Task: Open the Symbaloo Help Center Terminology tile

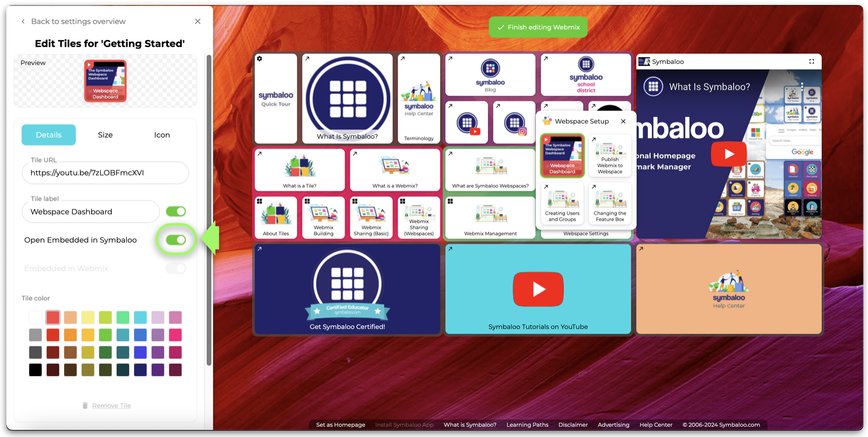Action: tap(419, 99)
